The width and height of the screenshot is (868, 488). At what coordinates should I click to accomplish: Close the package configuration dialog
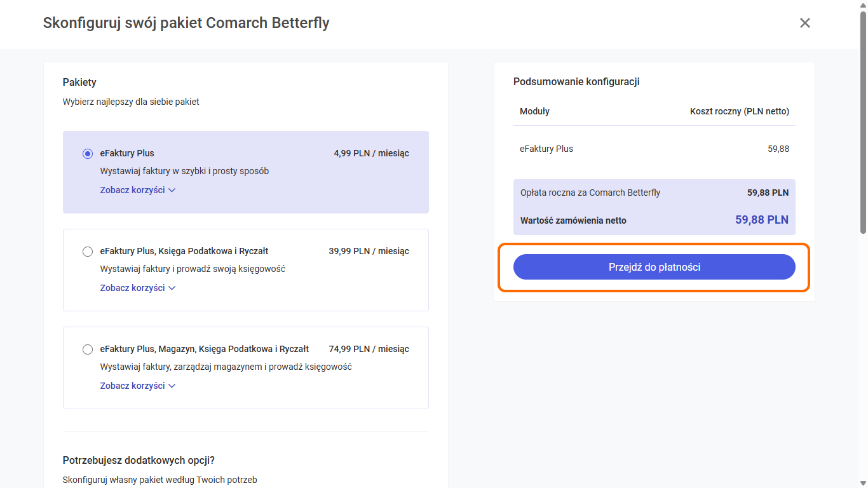pyautogui.click(x=804, y=24)
